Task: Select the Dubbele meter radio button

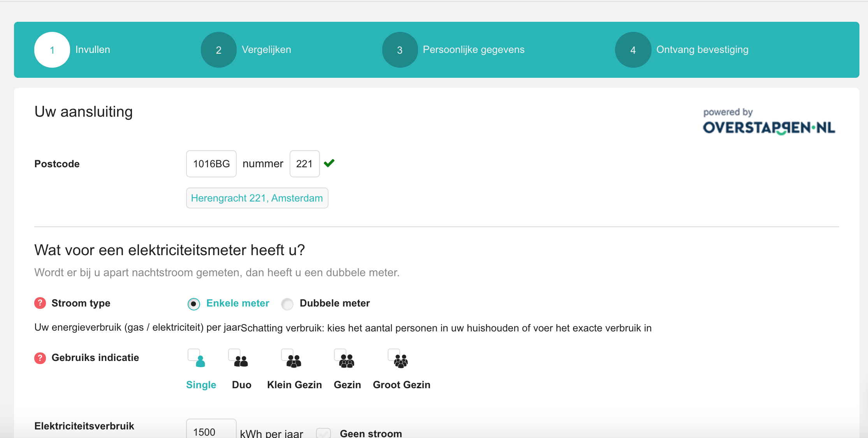Action: coord(287,304)
